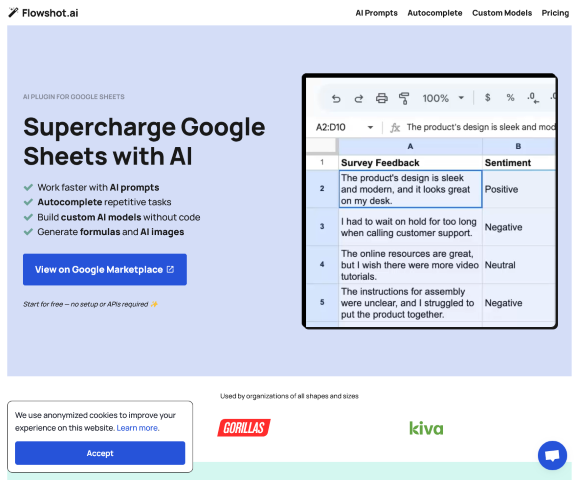Click the Sentiment header cell

coord(518,162)
